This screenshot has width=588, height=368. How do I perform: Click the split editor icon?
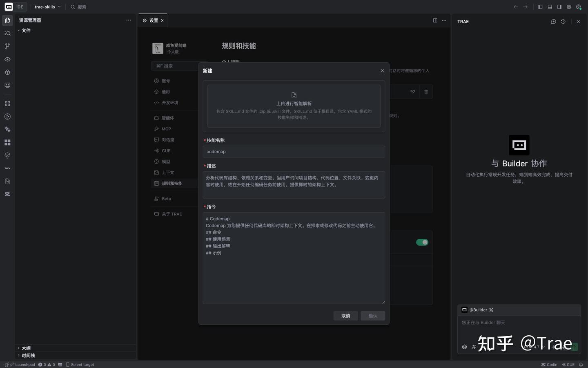[x=435, y=20]
